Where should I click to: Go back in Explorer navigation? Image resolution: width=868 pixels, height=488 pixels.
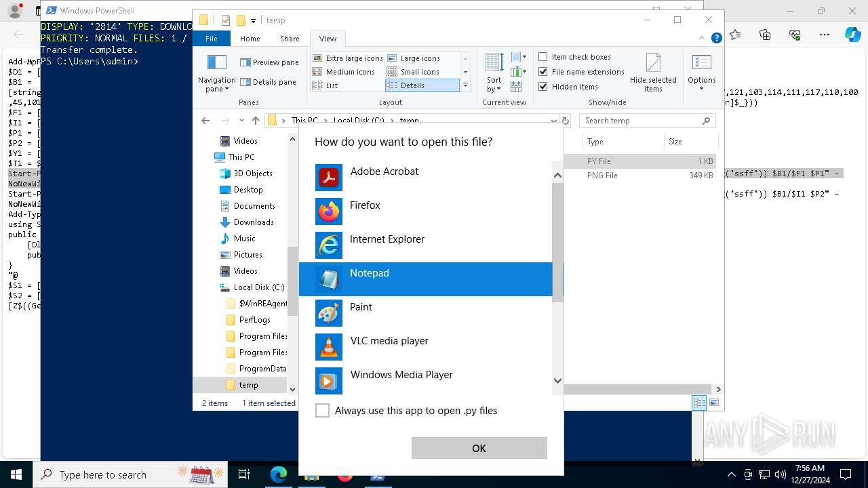click(x=205, y=121)
